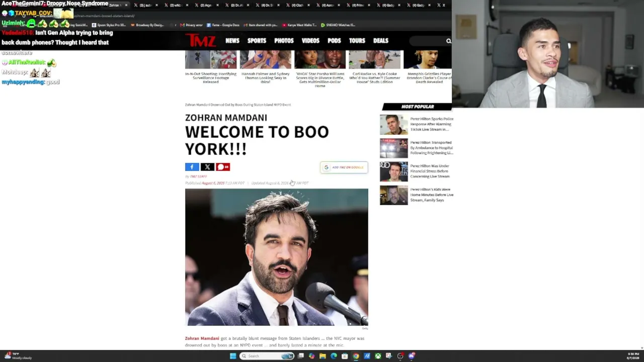Launch Copilot from the taskbar
644x362 pixels.
click(x=311, y=356)
